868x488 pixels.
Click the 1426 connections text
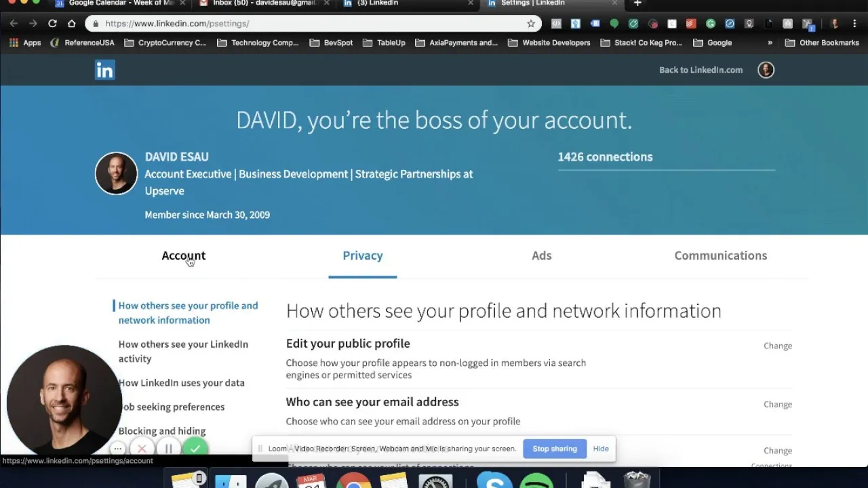pyautogui.click(x=605, y=157)
